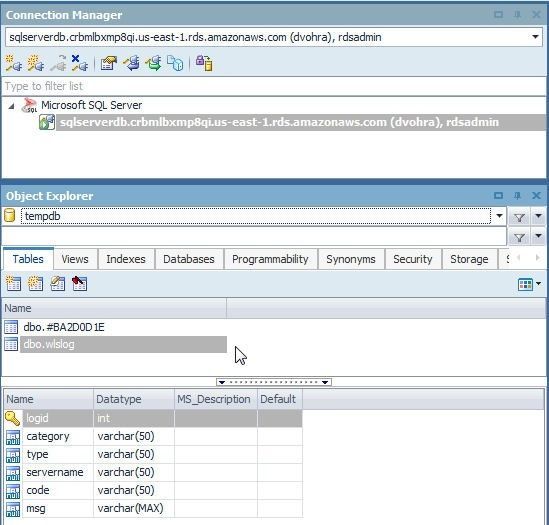549x525 pixels.
Task: Click the Create Table icon
Action: tap(13, 283)
